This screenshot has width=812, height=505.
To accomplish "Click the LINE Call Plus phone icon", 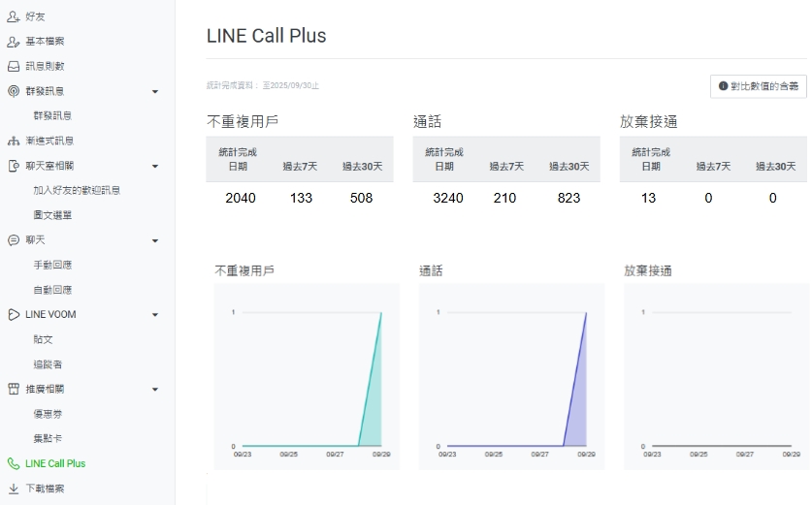I will tap(13, 464).
